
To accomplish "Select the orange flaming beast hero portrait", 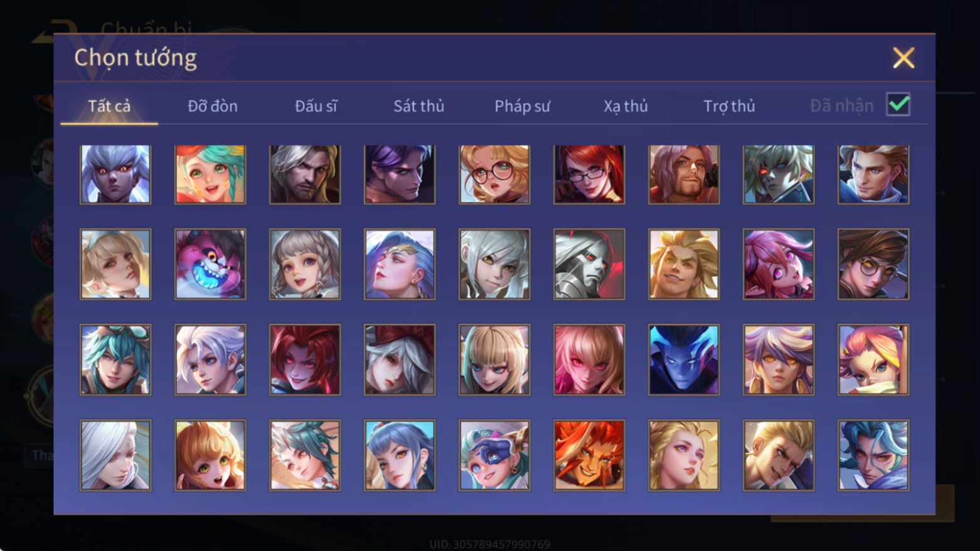I will pyautogui.click(x=589, y=455).
